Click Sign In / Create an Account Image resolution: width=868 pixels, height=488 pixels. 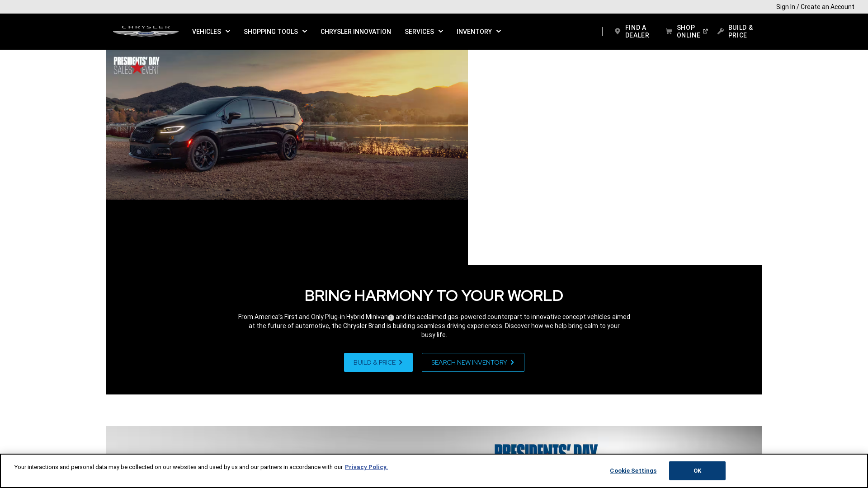pos(815,7)
